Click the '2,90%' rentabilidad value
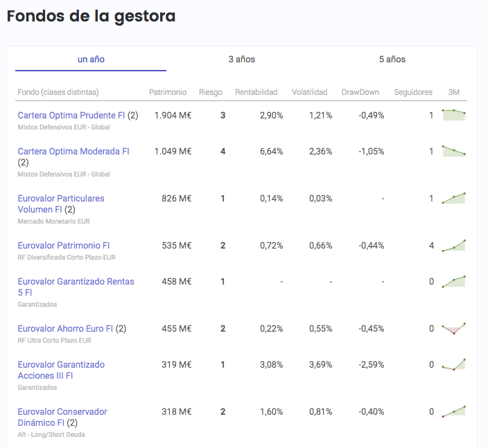Image resolution: width=488 pixels, height=448 pixels. [x=272, y=116]
